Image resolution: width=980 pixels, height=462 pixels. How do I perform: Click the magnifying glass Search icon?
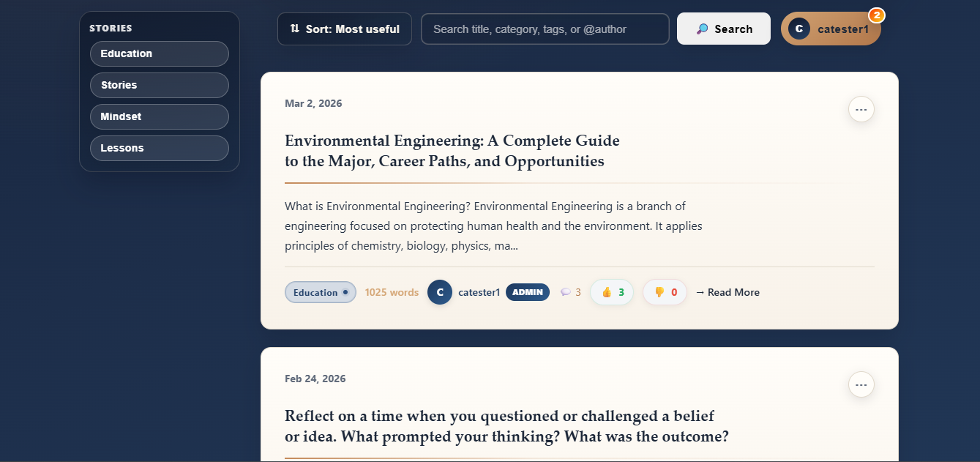point(702,29)
